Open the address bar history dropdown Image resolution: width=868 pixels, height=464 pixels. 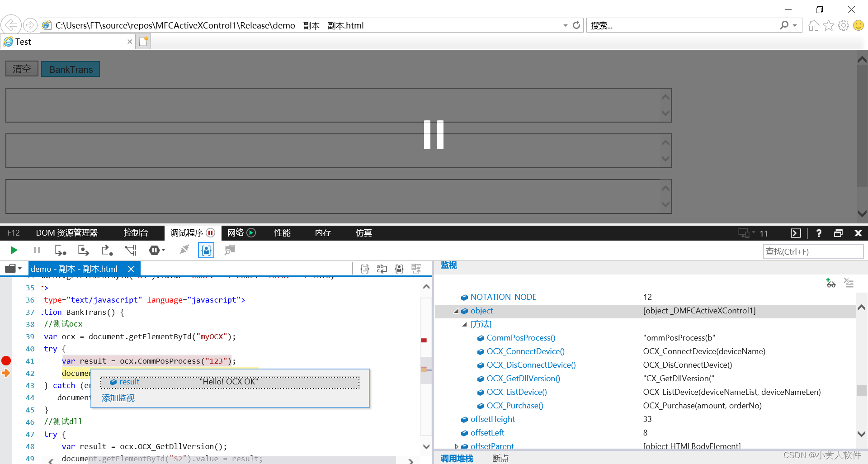tap(565, 25)
